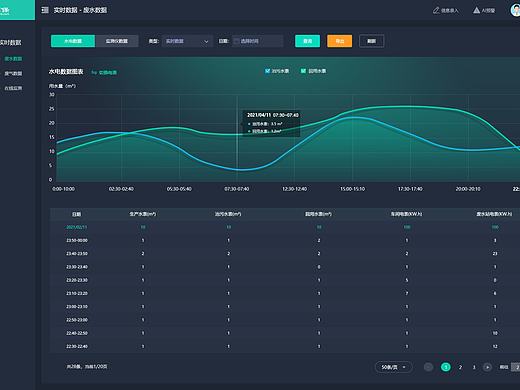Click the 23:00-23:10 table row
Screen dimensions: 520x390
point(285,307)
